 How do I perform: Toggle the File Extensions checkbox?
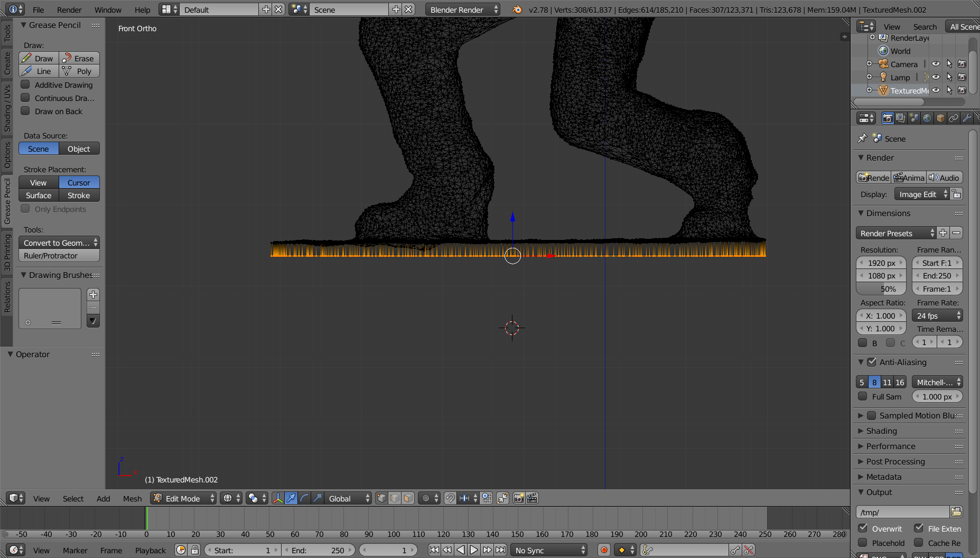[919, 528]
